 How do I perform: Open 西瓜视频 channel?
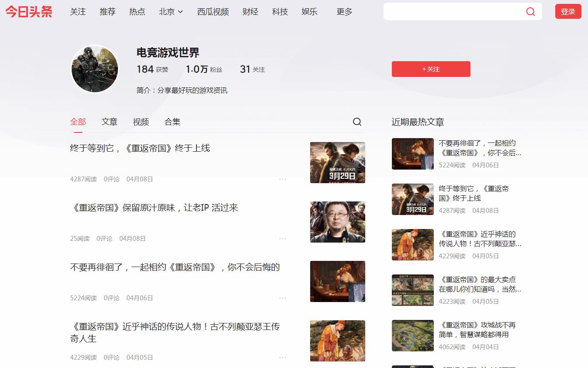pyautogui.click(x=213, y=12)
